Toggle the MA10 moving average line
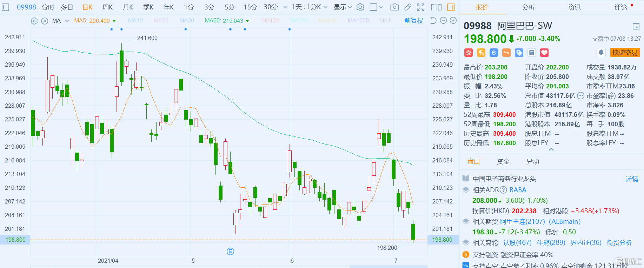644x268 pixels. coord(136,21)
